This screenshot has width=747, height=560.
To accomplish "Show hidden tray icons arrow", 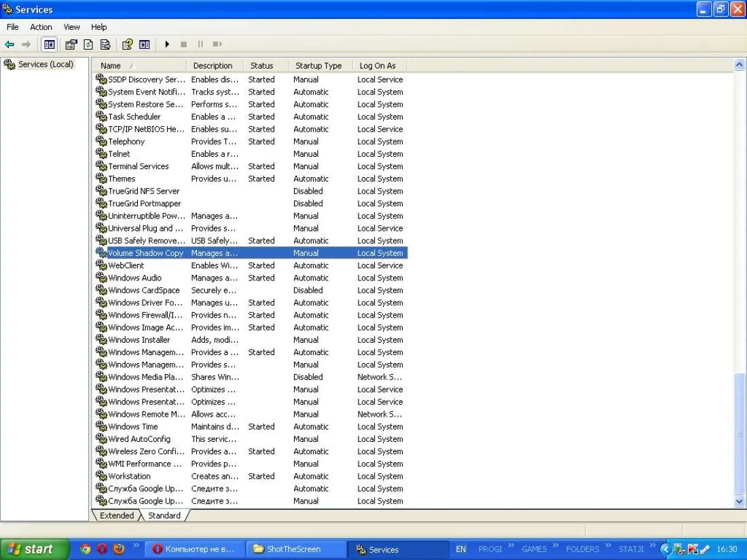I will (x=666, y=549).
